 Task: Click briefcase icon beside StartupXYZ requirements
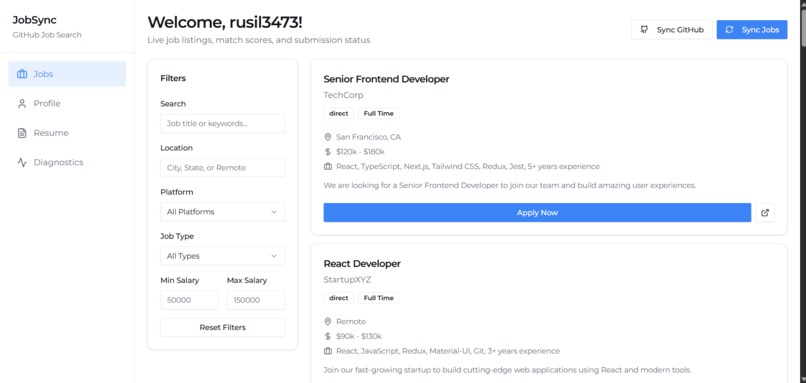coord(328,351)
